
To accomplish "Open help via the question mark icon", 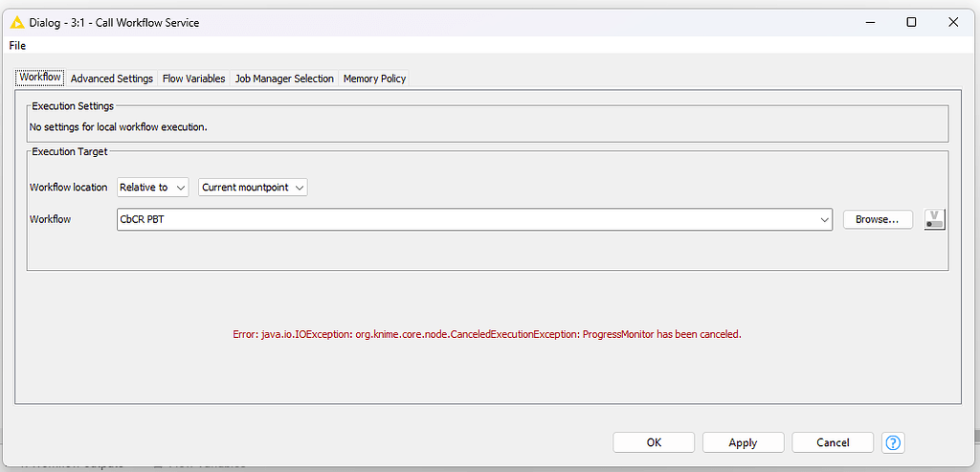I will 893,442.
